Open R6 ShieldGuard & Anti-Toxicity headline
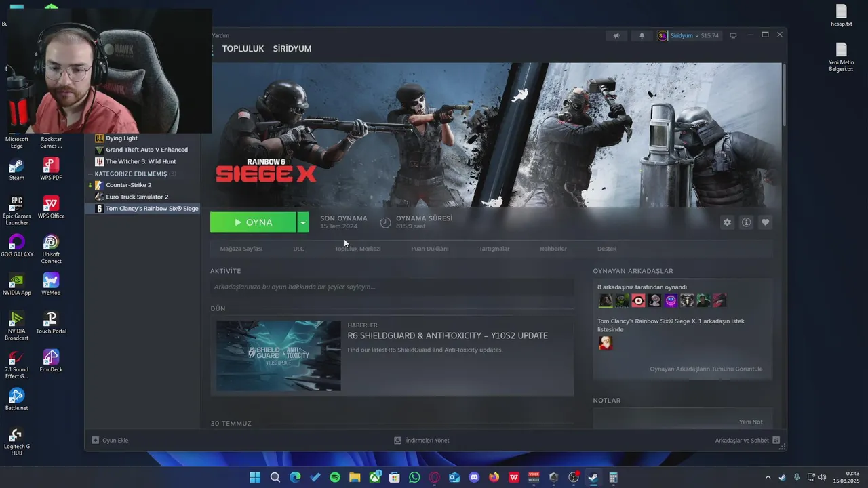The height and width of the screenshot is (488, 868). pyautogui.click(x=448, y=335)
